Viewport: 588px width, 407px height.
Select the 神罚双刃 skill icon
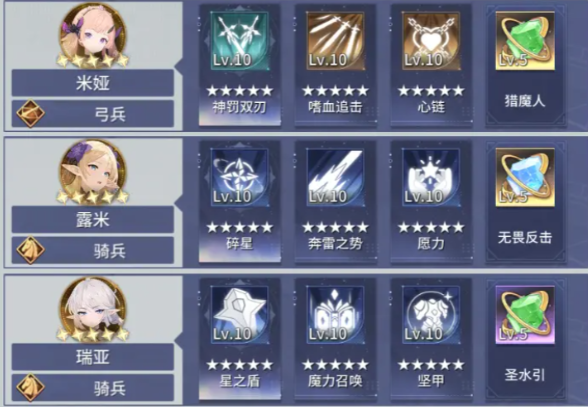(x=240, y=41)
